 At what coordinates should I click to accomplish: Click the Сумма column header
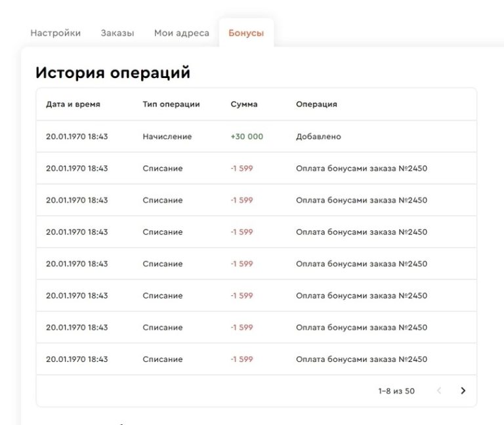(244, 104)
